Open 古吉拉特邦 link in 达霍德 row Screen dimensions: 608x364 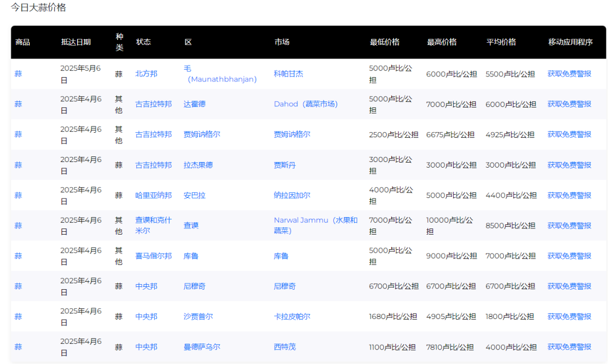point(153,104)
